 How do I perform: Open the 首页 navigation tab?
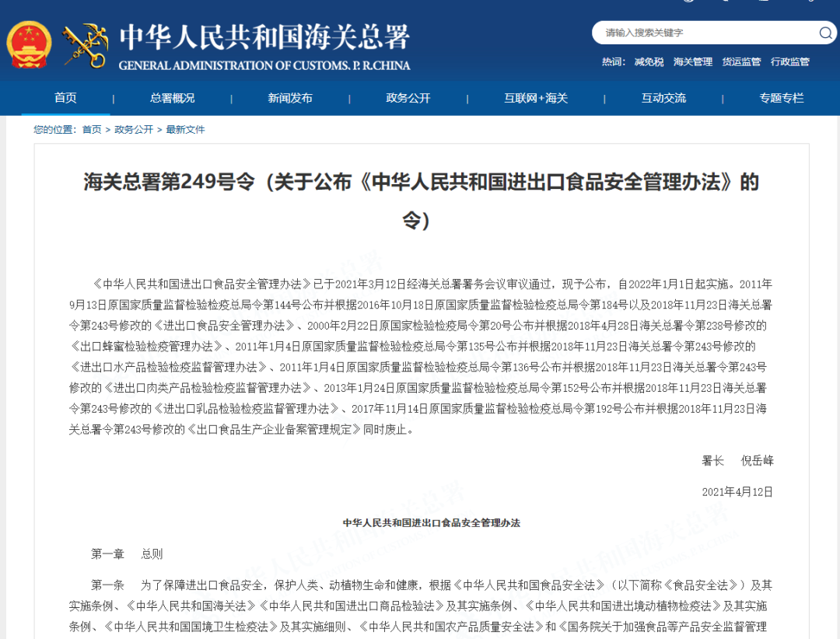[65, 98]
